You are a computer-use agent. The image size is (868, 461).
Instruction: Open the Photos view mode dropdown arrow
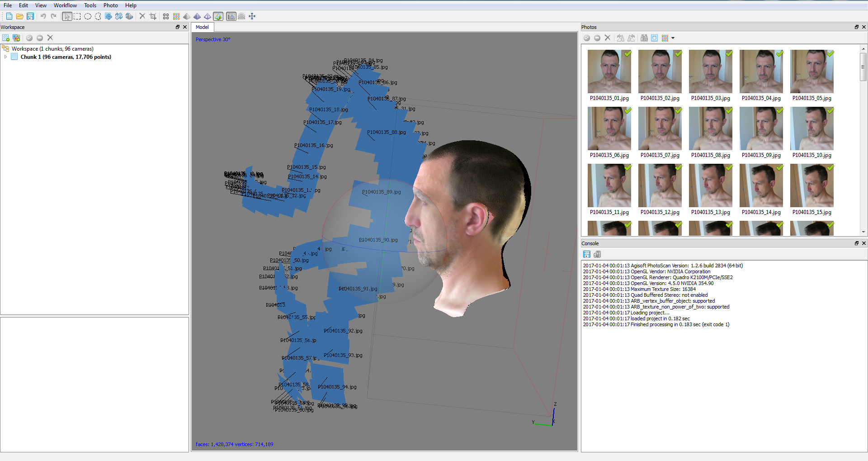pyautogui.click(x=673, y=38)
